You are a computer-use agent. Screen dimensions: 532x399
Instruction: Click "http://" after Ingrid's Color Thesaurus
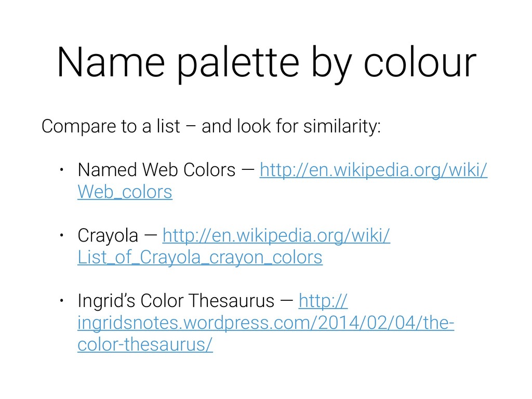[324, 301]
